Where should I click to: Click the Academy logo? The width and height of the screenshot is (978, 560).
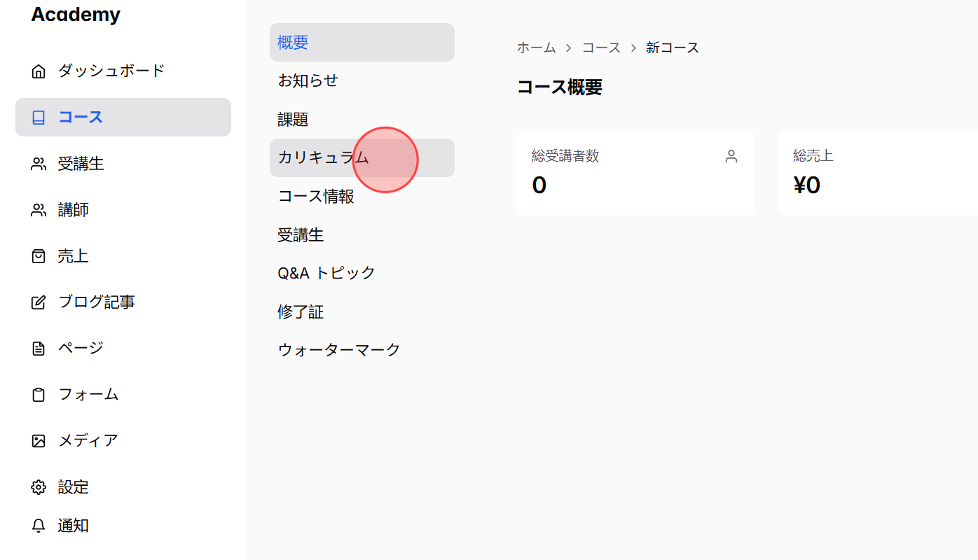[76, 14]
